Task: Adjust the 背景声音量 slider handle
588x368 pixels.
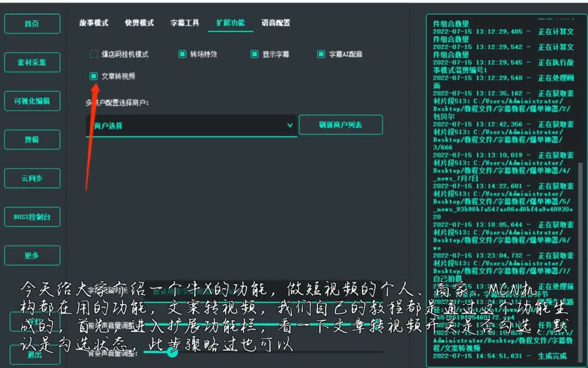Action: click(173, 352)
